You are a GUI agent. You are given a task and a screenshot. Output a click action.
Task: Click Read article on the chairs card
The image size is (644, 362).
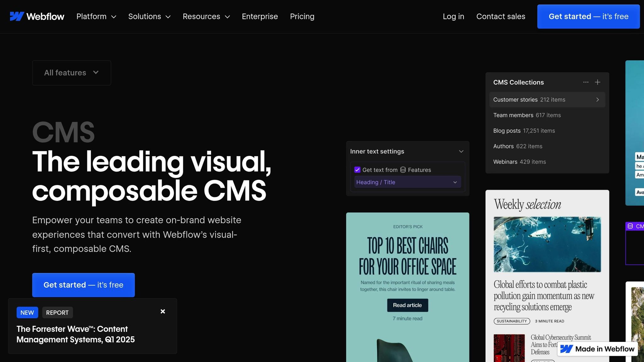pos(407,305)
